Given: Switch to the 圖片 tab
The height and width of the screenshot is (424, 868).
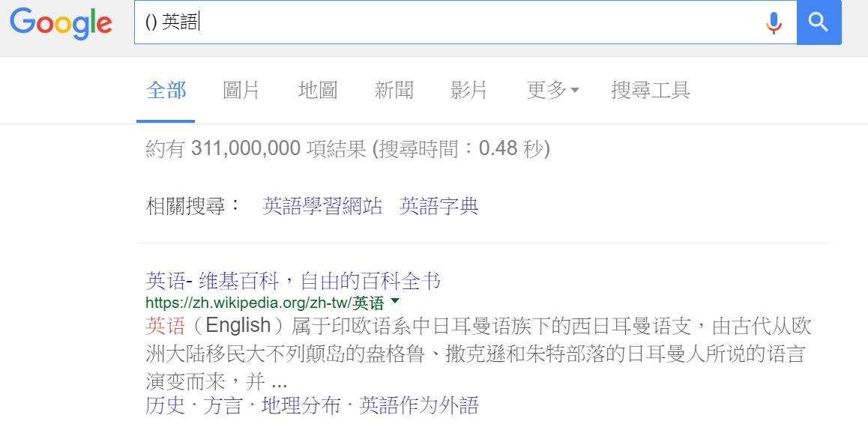Looking at the screenshot, I should coord(241,90).
